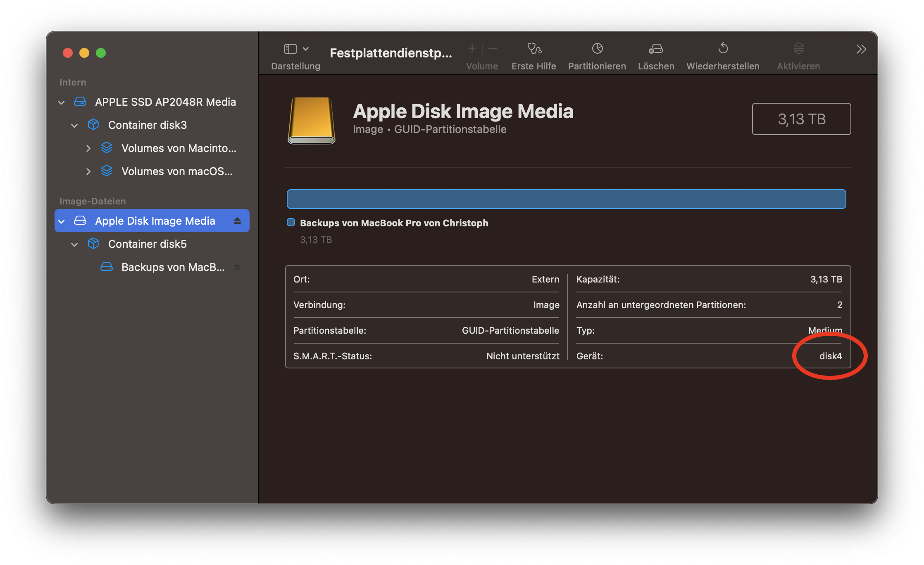This screenshot has width=924, height=565.
Task: Select Apple Disk Image Media drive icon
Action: coord(80,221)
